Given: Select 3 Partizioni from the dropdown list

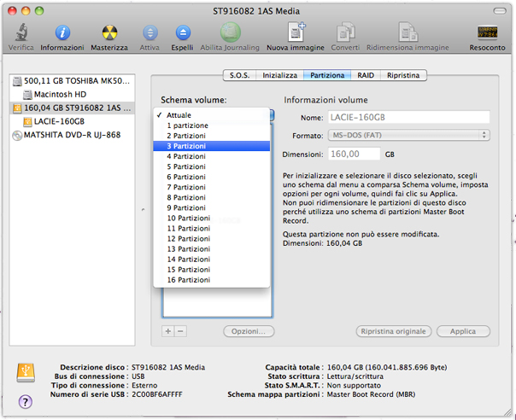Looking at the screenshot, I should pyautogui.click(x=186, y=146).
